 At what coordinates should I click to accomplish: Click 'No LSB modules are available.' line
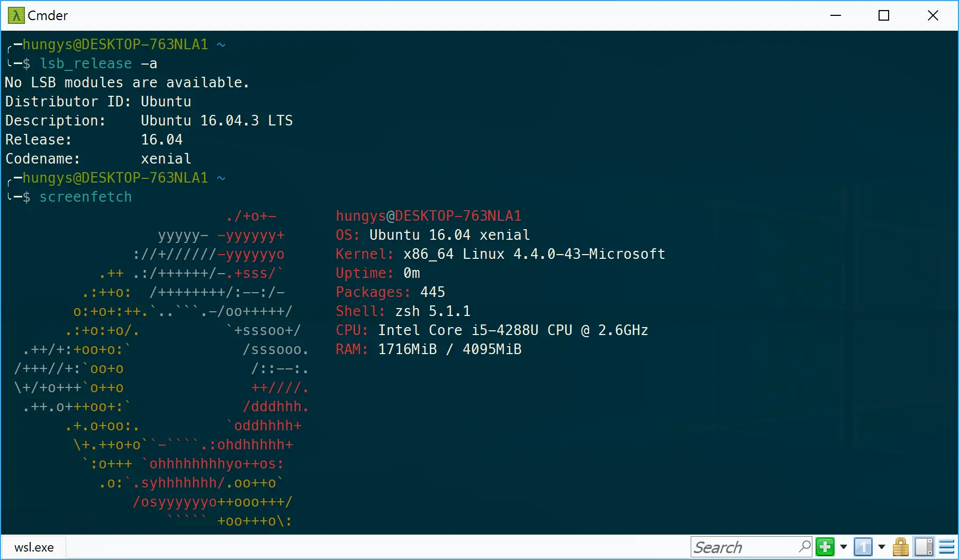coord(127,83)
